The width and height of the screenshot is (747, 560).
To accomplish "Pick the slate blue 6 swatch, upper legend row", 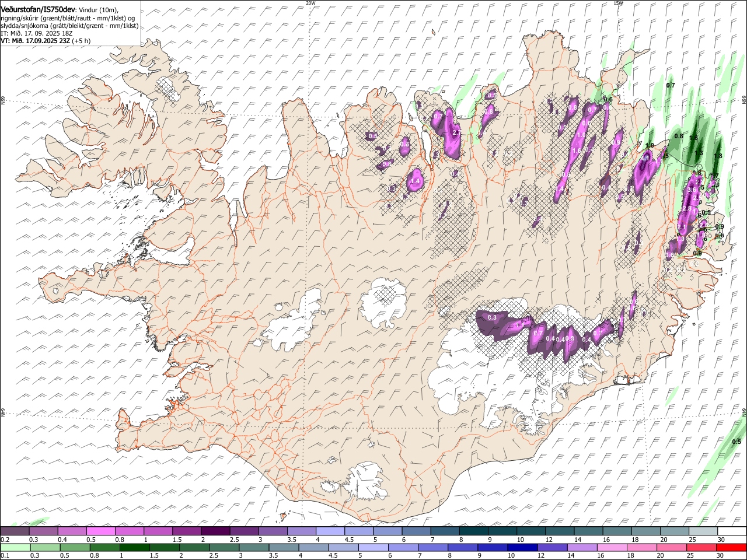I will (x=415, y=531).
